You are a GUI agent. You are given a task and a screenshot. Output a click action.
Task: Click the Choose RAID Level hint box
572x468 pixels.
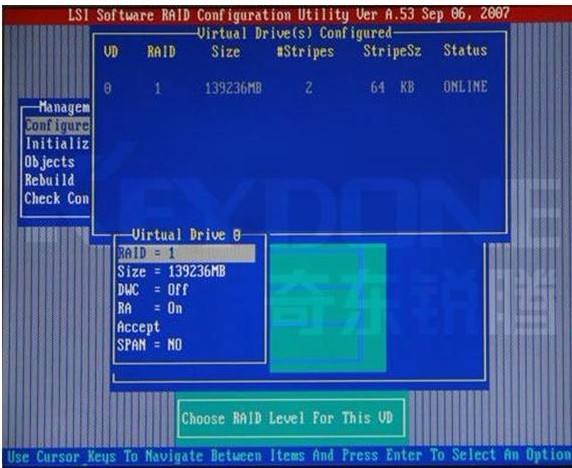pos(291,418)
